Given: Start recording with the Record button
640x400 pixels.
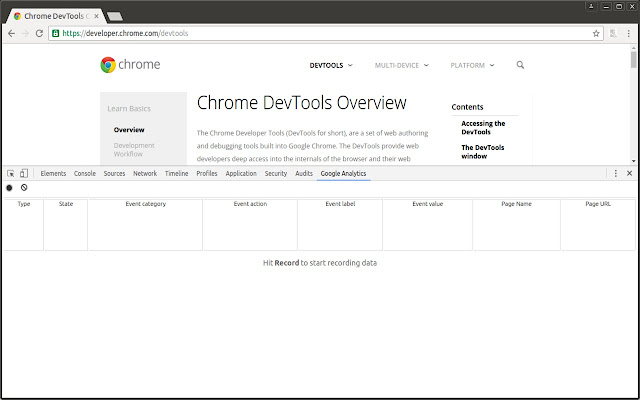Looking at the screenshot, I should [x=9, y=188].
